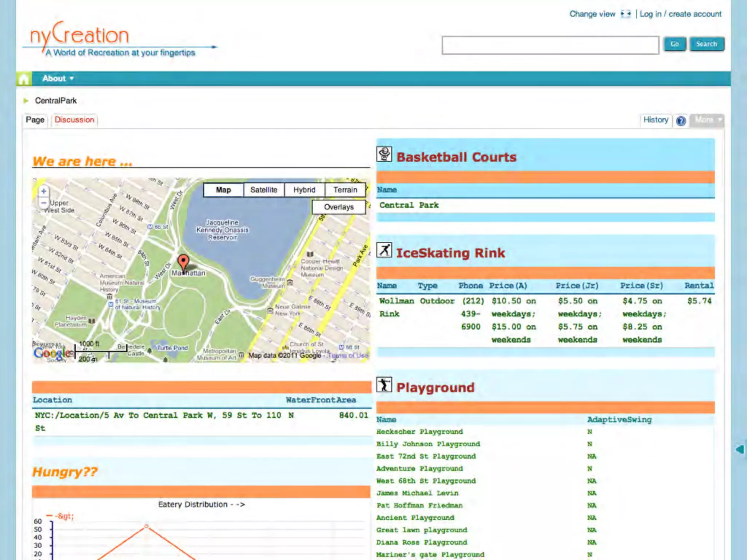The image size is (747, 560).
Task: Click the basketball icon beside Basketball Courts
Action: (384, 154)
